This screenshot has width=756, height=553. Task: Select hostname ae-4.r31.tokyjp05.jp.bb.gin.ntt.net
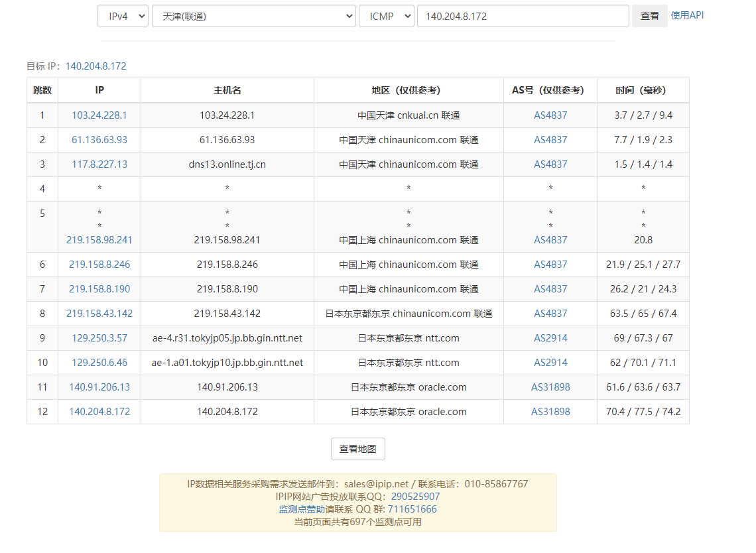click(x=227, y=338)
